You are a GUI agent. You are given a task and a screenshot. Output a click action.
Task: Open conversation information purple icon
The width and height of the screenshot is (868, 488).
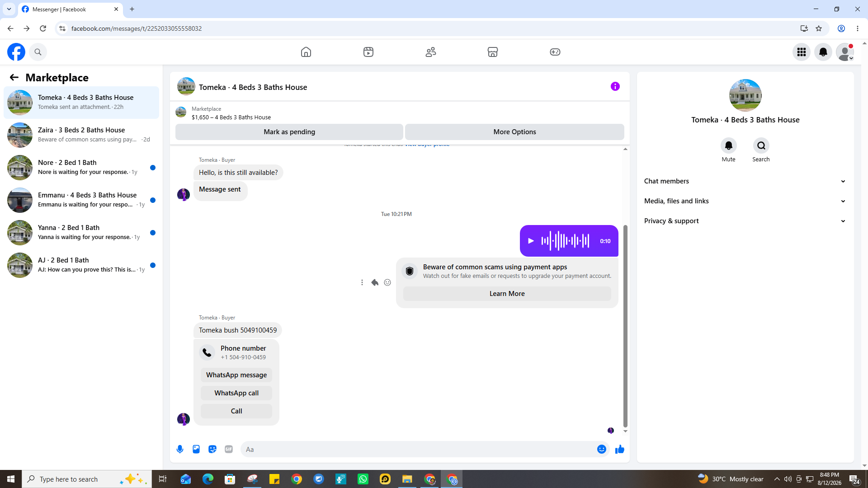coord(615,86)
